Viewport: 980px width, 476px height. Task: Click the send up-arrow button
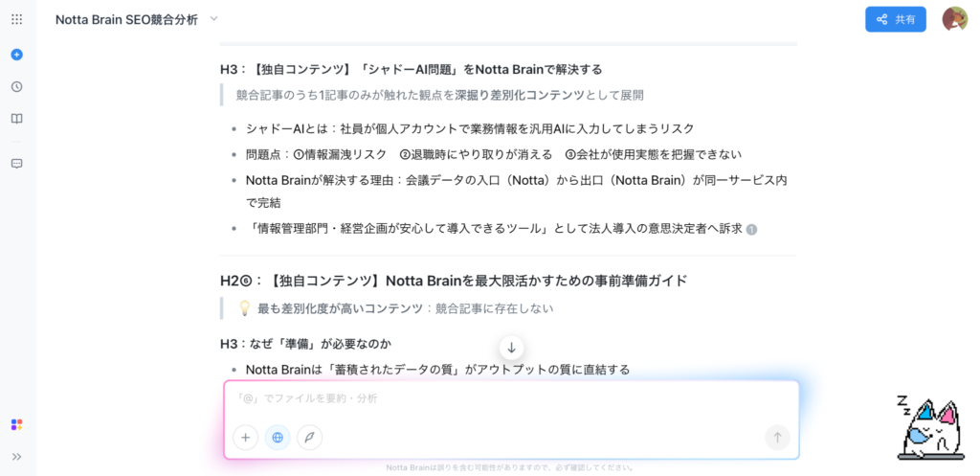pyautogui.click(x=777, y=438)
